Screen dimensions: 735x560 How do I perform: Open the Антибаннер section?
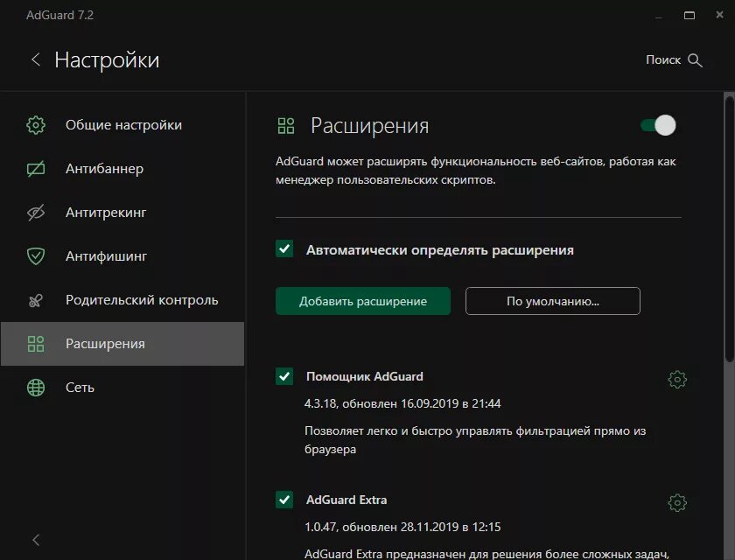(x=122, y=169)
